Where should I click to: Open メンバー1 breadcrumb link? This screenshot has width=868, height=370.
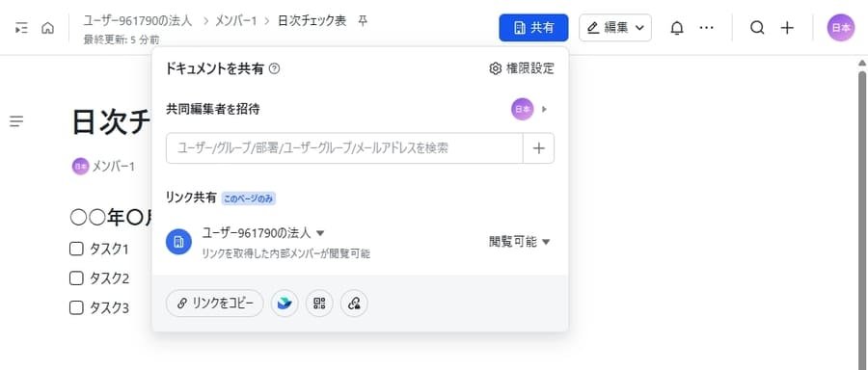(236, 21)
